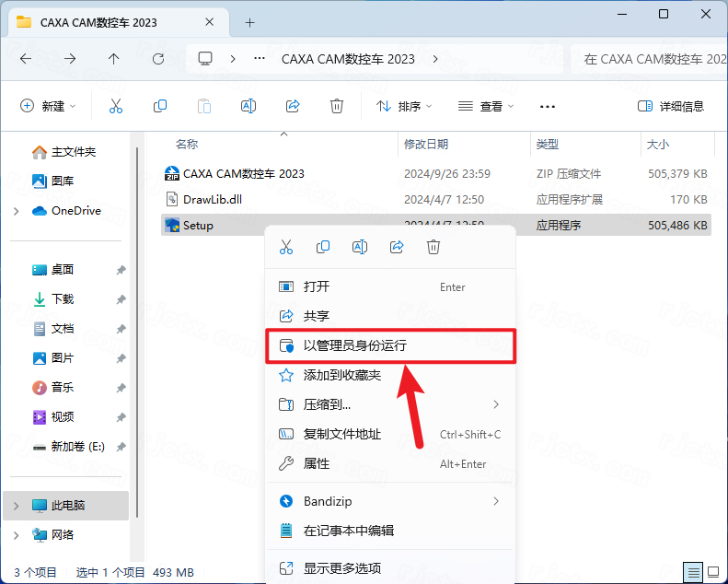Click the share icon in the toolbar
Viewport: 728px width, 584px height.
(293, 106)
